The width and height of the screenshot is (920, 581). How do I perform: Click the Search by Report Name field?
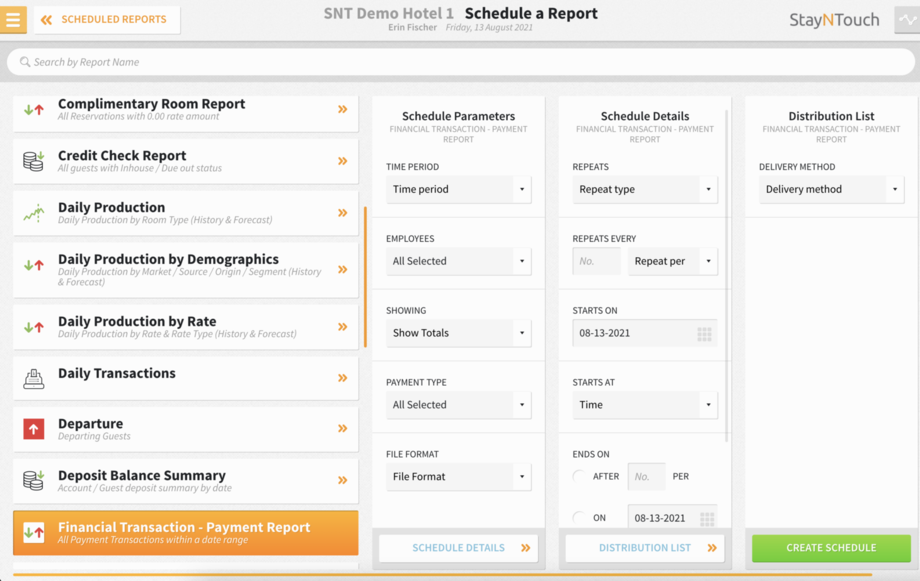(x=461, y=62)
